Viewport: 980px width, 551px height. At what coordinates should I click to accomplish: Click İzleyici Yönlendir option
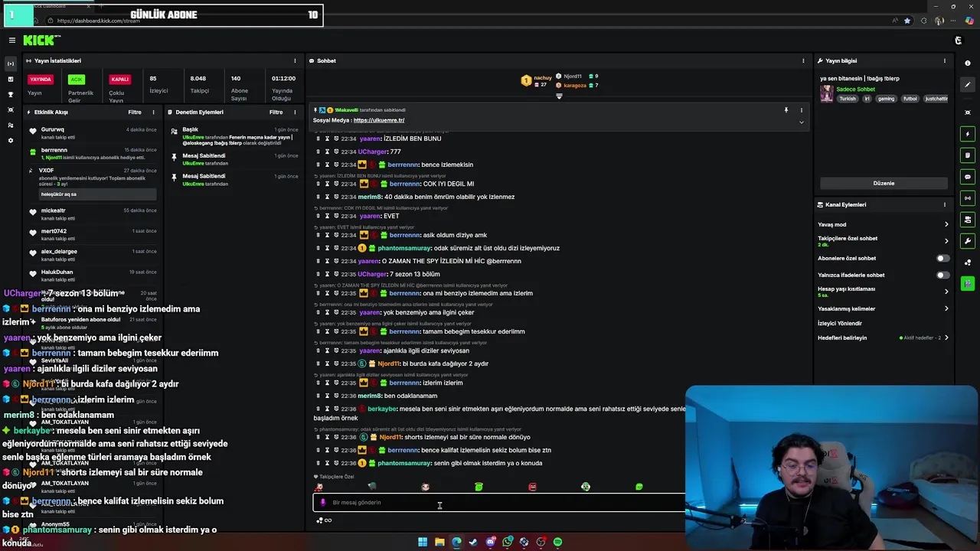839,323
